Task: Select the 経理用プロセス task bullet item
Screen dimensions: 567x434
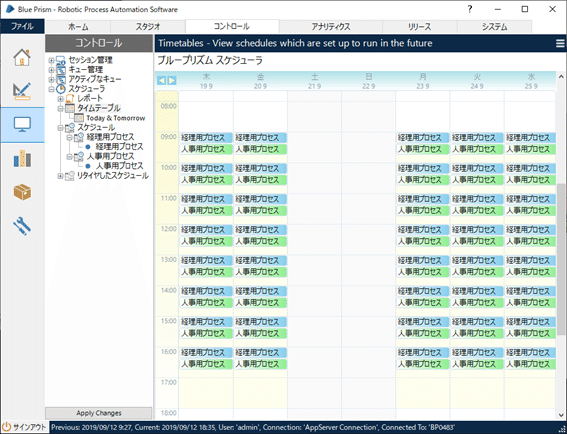Action: [x=119, y=147]
